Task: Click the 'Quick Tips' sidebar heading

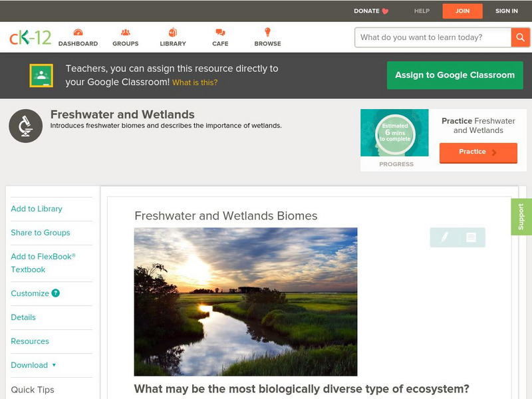Action: click(x=33, y=390)
